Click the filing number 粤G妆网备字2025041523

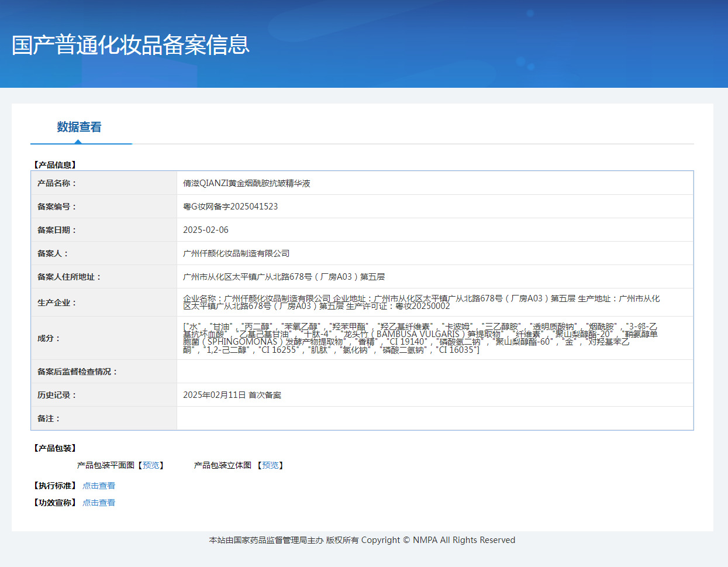pyautogui.click(x=230, y=207)
